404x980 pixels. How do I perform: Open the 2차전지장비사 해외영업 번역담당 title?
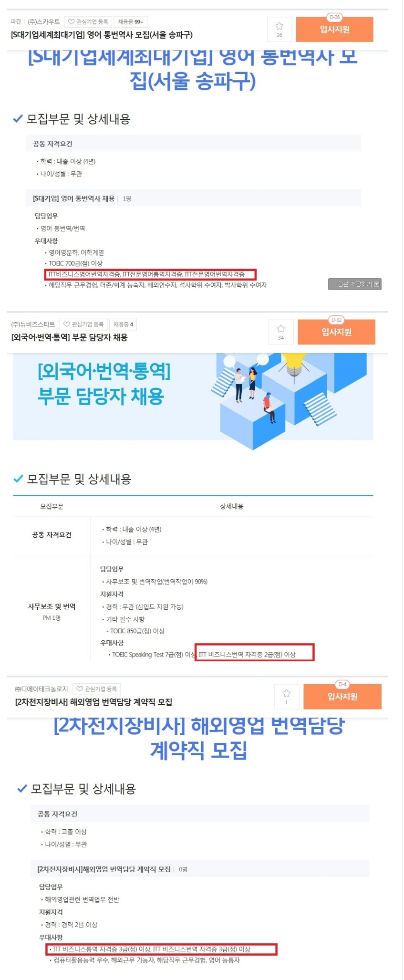coord(93,702)
